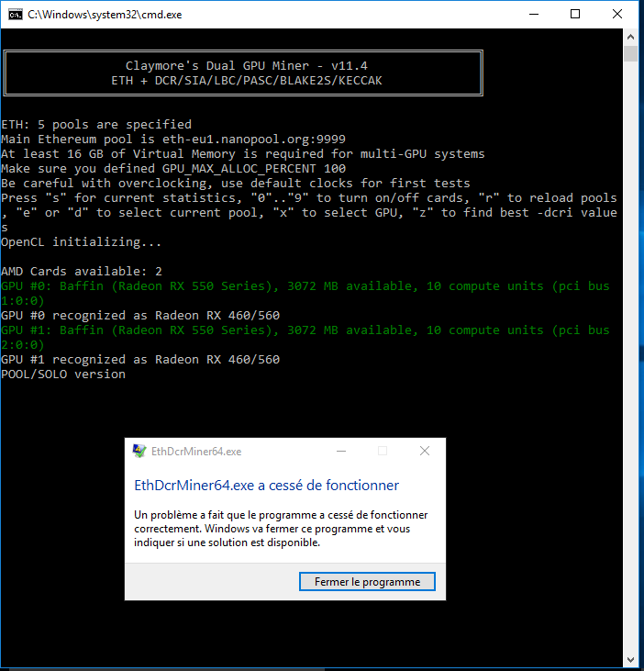Click 'AMD Cards available: 2' line
644x671 pixels.
[82, 272]
